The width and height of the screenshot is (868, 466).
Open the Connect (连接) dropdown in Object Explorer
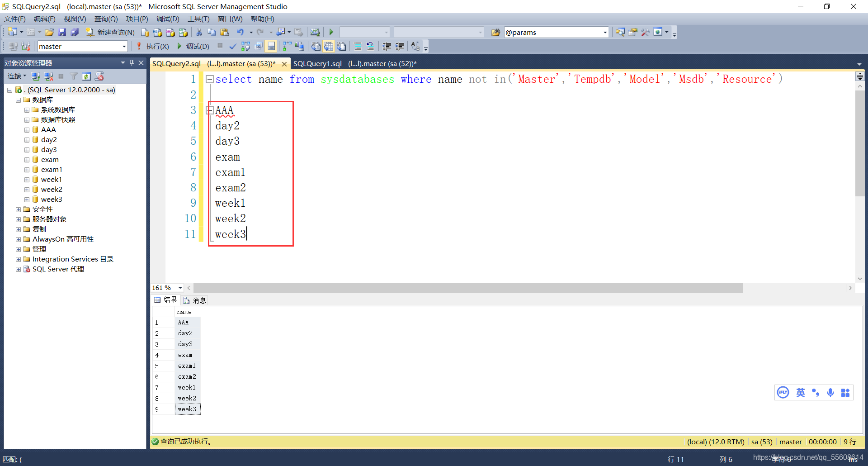[x=17, y=76]
